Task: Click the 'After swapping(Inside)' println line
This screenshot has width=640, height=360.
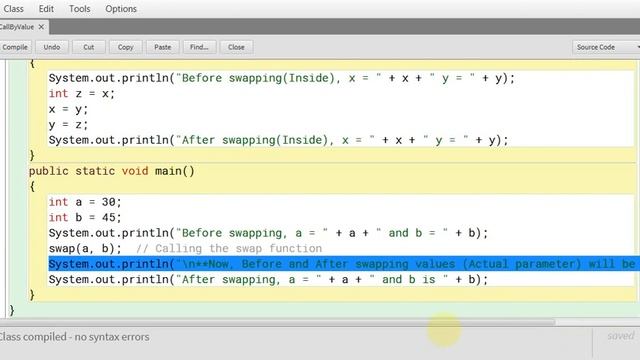Action: point(278,140)
